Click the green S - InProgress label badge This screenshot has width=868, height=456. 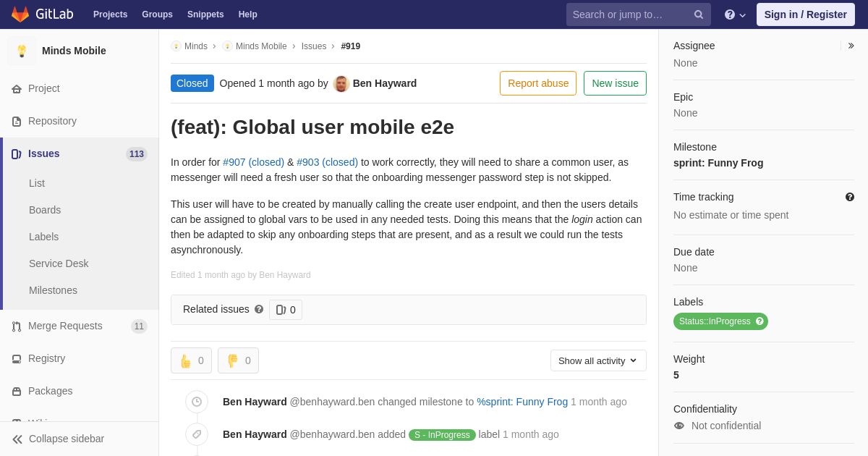coord(442,435)
